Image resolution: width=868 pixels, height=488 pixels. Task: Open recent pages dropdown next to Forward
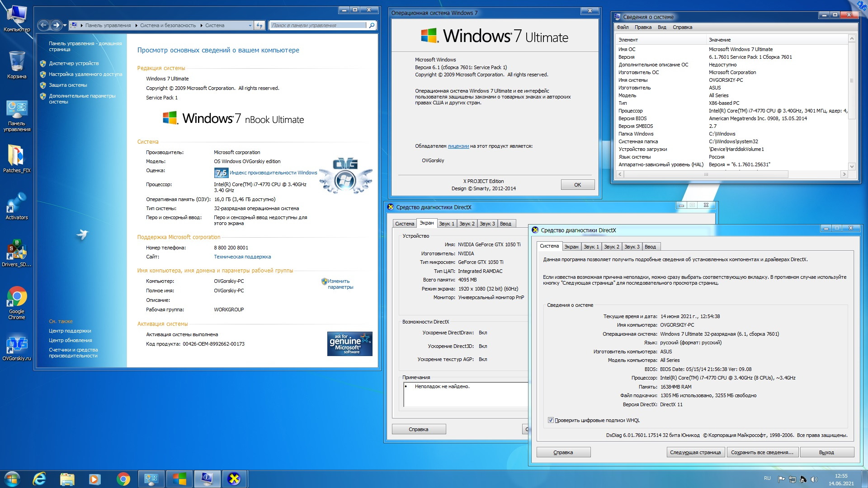point(65,25)
